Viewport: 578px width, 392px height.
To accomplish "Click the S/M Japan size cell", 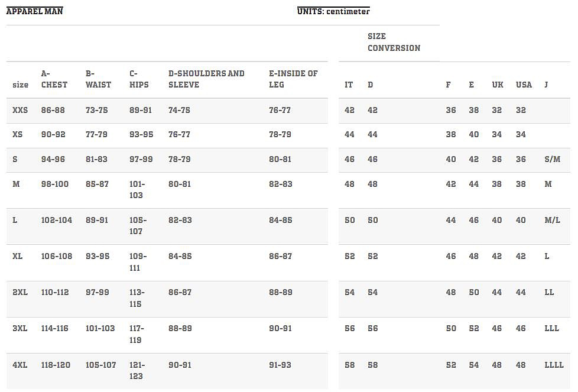I will pos(552,160).
